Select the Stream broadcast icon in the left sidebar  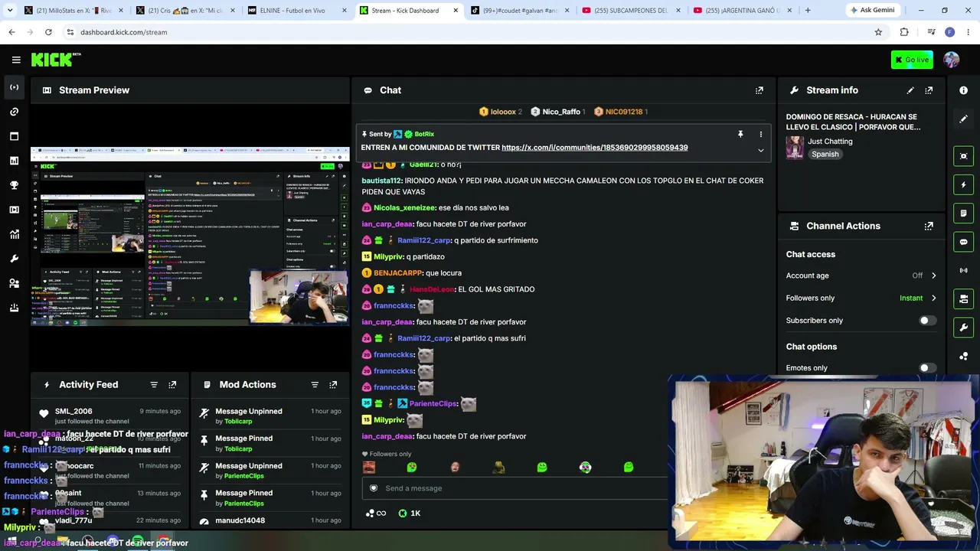14,87
